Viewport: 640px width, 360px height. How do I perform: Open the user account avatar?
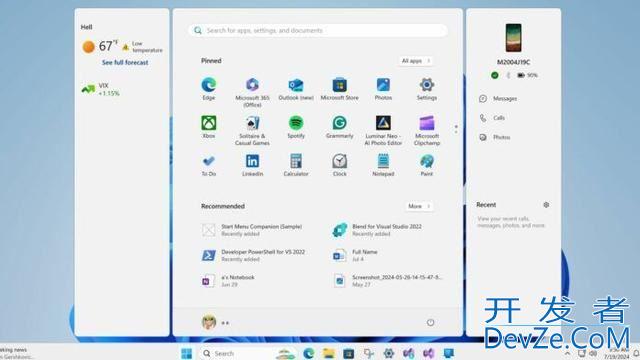(209, 322)
